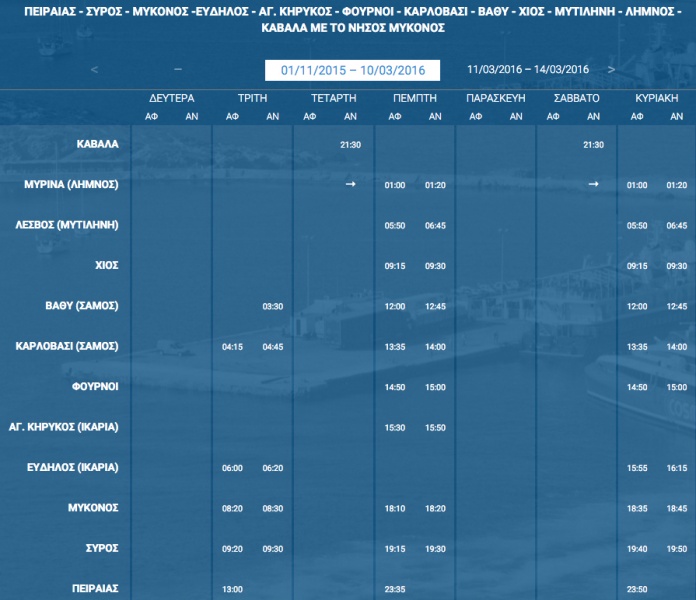696x600 pixels.
Task: Click the route title heading text
Action: (353, 20)
